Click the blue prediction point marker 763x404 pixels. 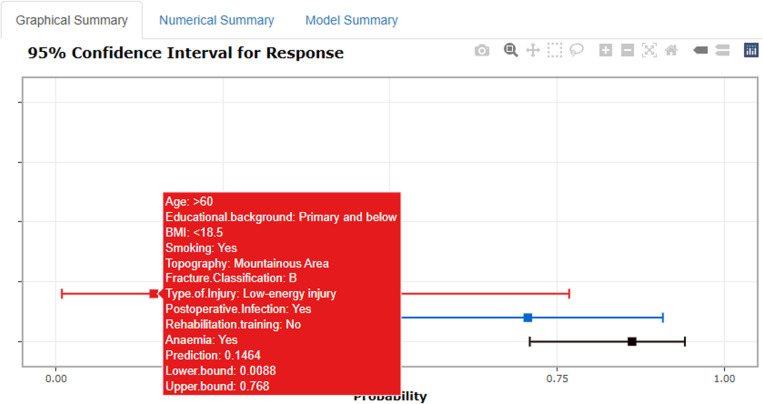(x=527, y=318)
